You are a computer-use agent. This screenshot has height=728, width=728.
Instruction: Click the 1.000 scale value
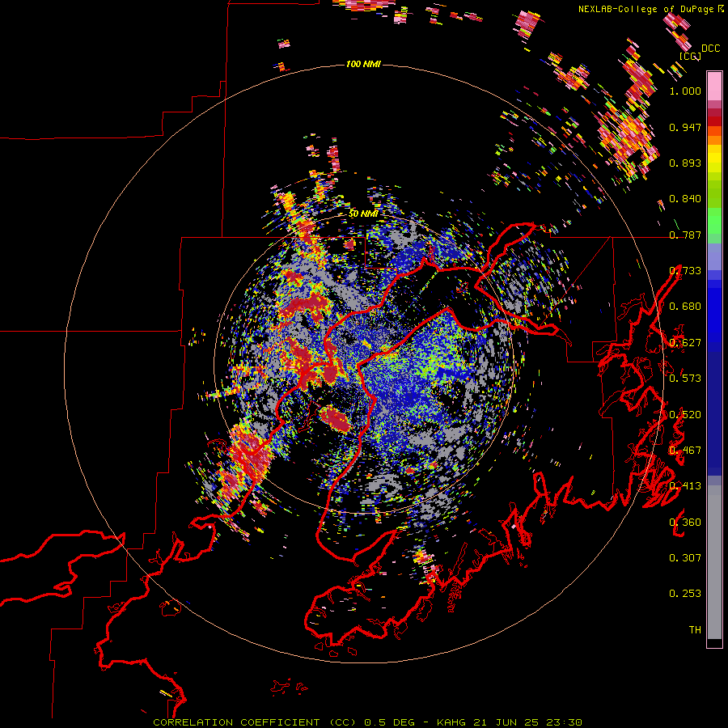(685, 91)
